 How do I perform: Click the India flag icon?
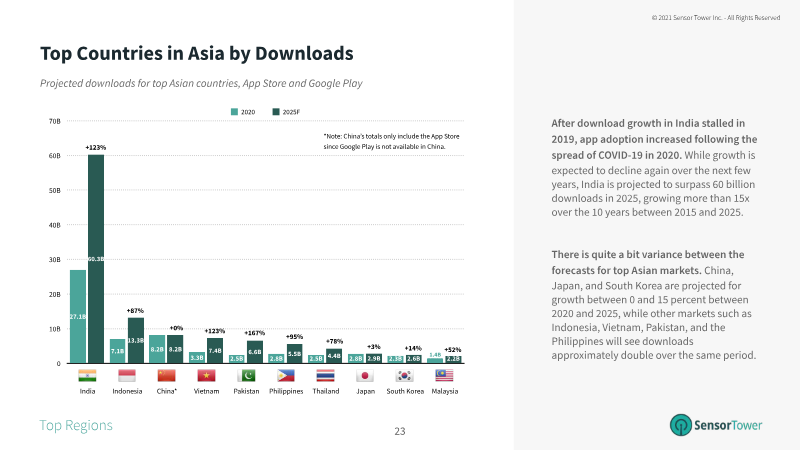coord(87,376)
